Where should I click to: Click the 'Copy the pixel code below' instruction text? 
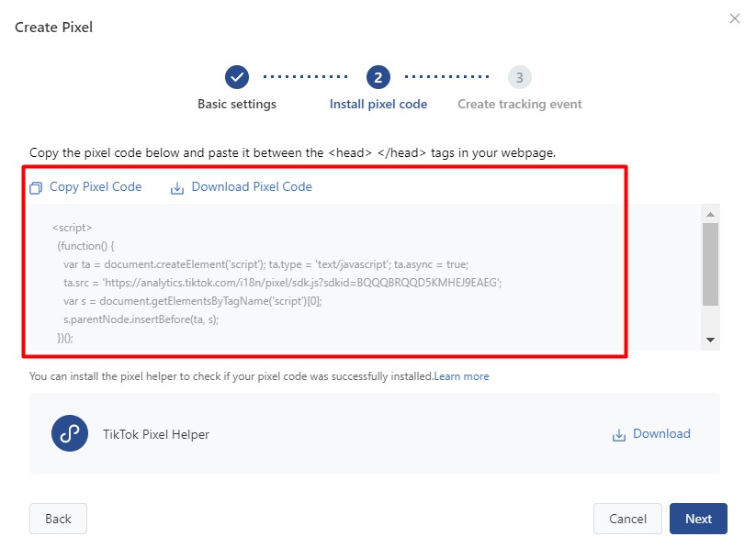[x=292, y=152]
